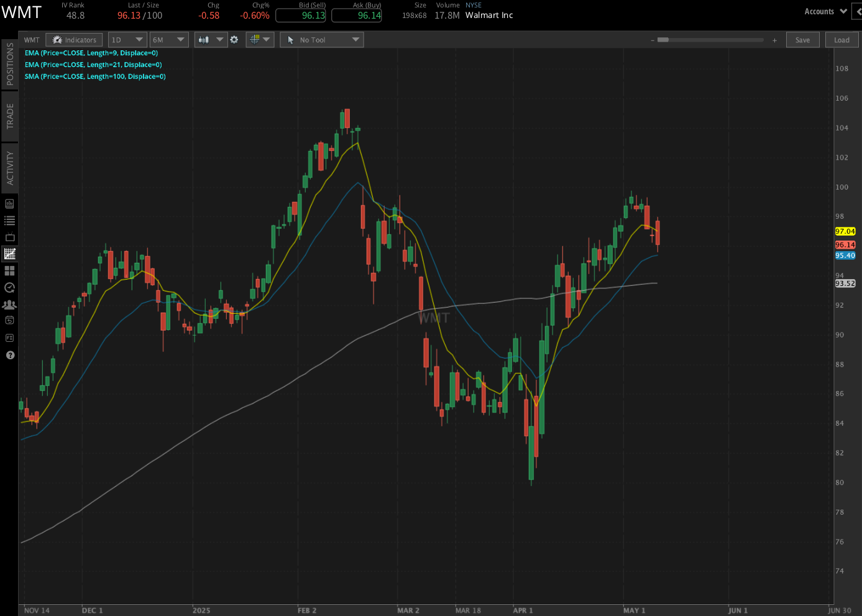Image resolution: width=862 pixels, height=616 pixels.
Task: Open chart settings gear icon
Action: [x=234, y=40]
